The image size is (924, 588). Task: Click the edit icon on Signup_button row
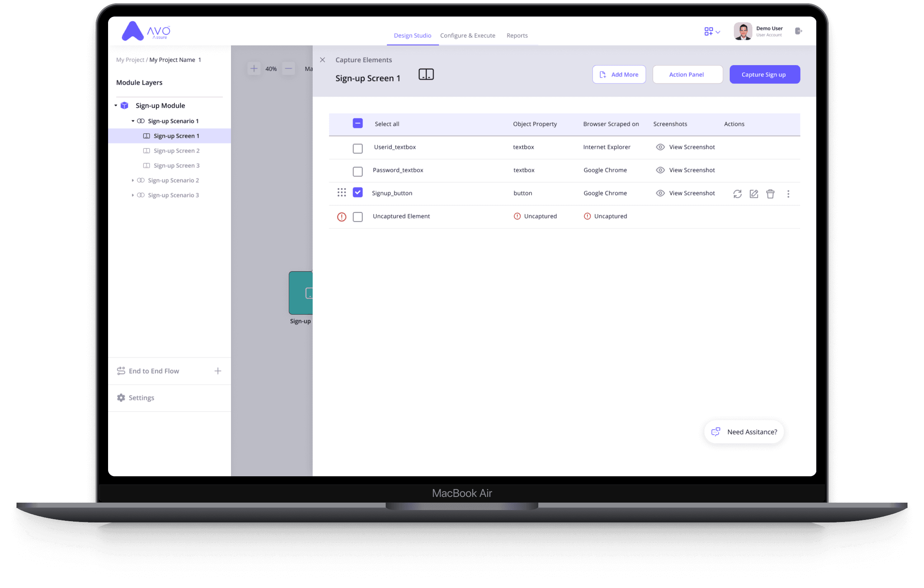754,194
